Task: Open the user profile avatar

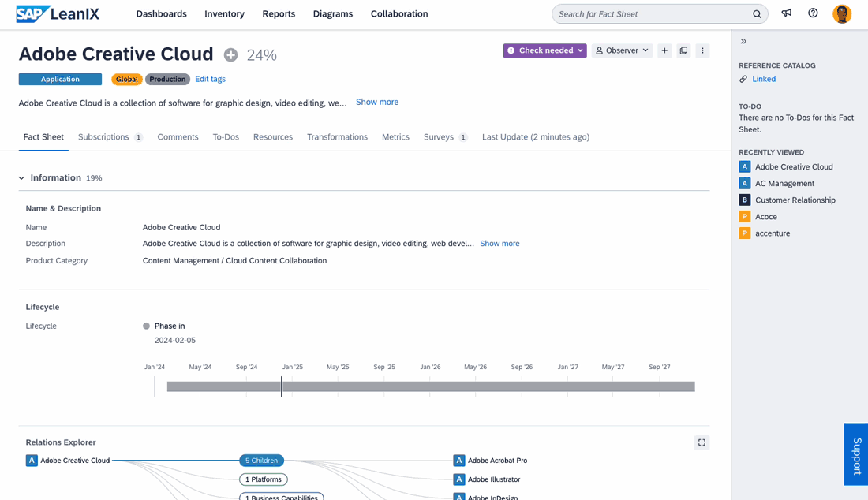Action: point(842,14)
